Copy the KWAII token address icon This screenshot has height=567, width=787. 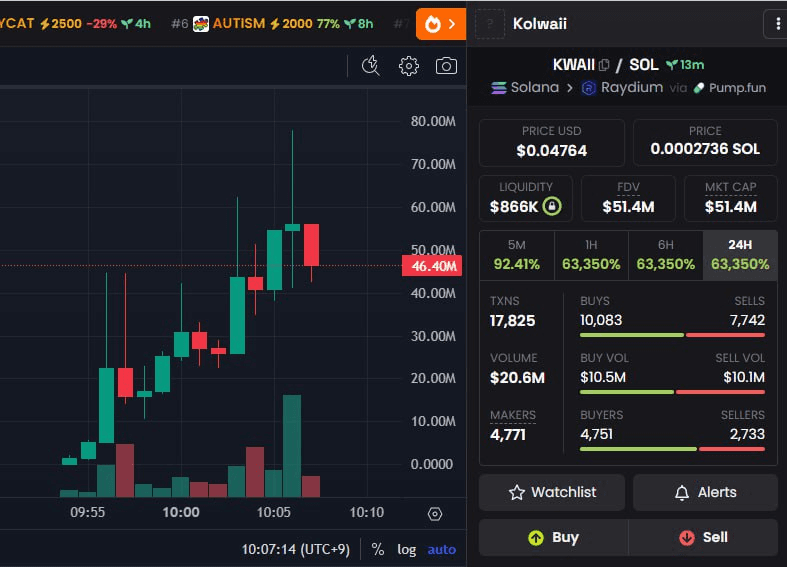coord(604,65)
